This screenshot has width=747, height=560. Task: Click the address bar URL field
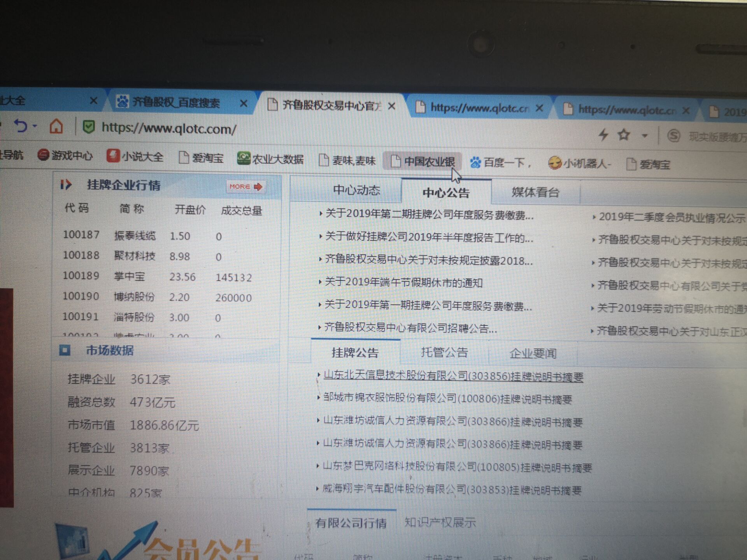169,128
